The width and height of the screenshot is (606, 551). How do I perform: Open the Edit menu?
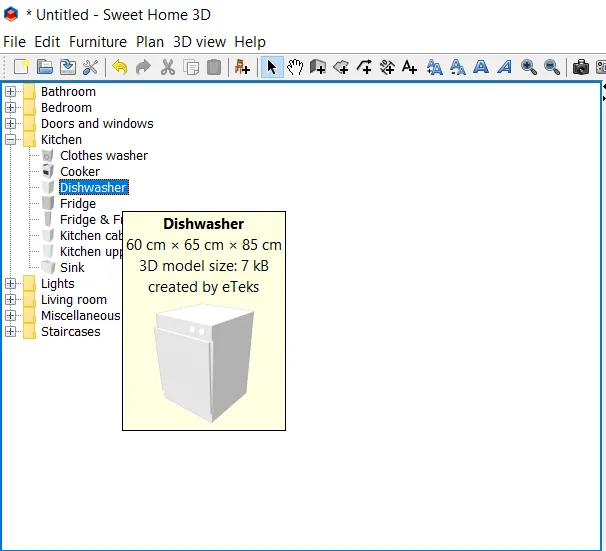coord(47,42)
